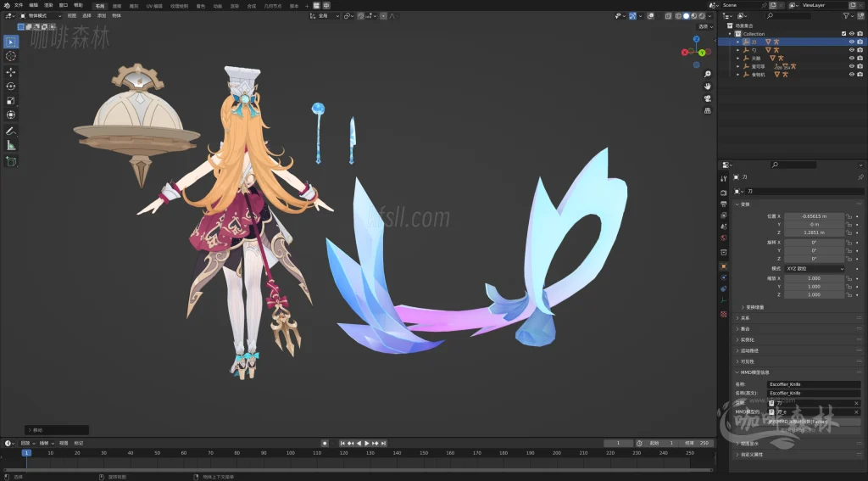Open the 文件 menu
Image resolution: width=868 pixels, height=481 pixels.
pos(19,6)
